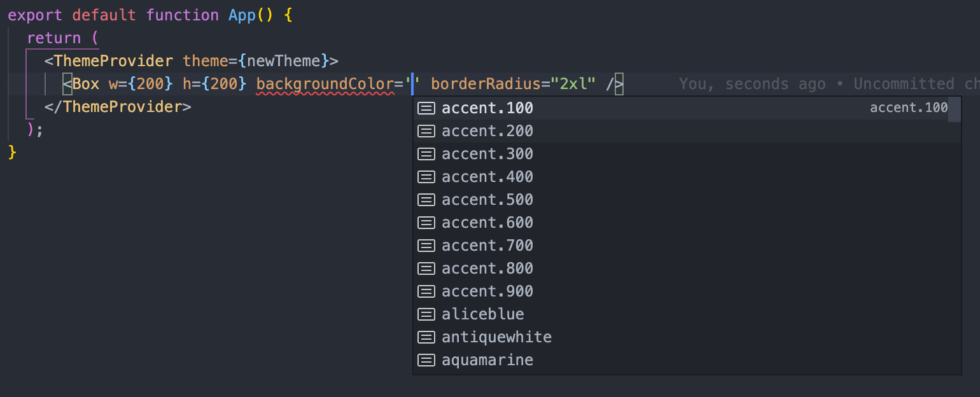
Task: Click the newTheme variable in ThemeProvider
Action: [x=283, y=61]
